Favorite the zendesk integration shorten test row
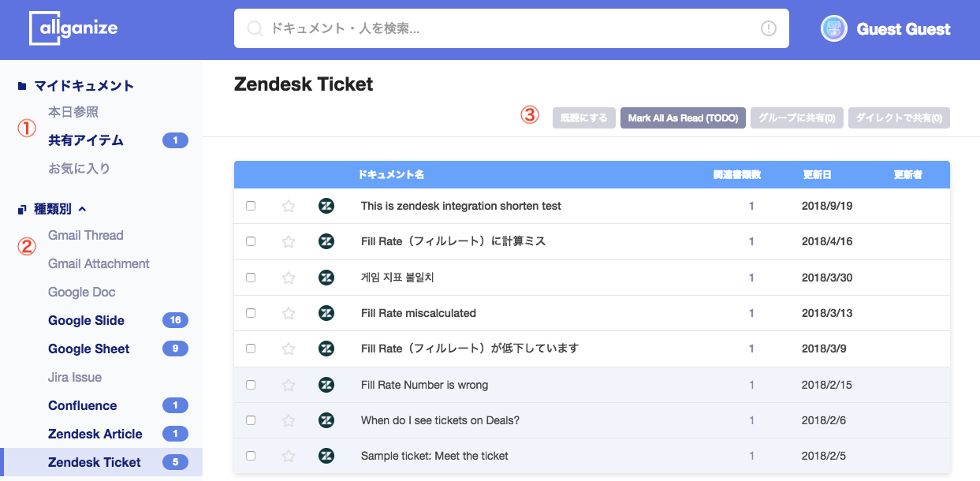 point(289,206)
